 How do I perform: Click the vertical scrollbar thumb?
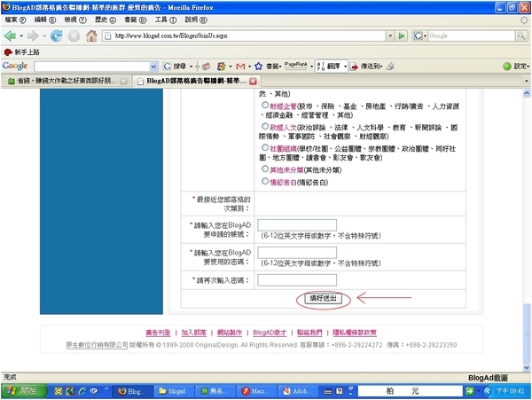(527, 333)
